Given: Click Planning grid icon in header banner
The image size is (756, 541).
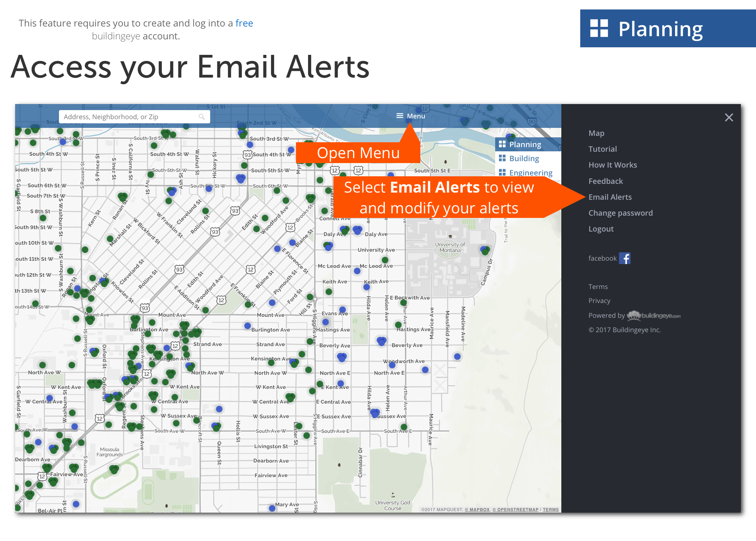Looking at the screenshot, I should coord(599,28).
